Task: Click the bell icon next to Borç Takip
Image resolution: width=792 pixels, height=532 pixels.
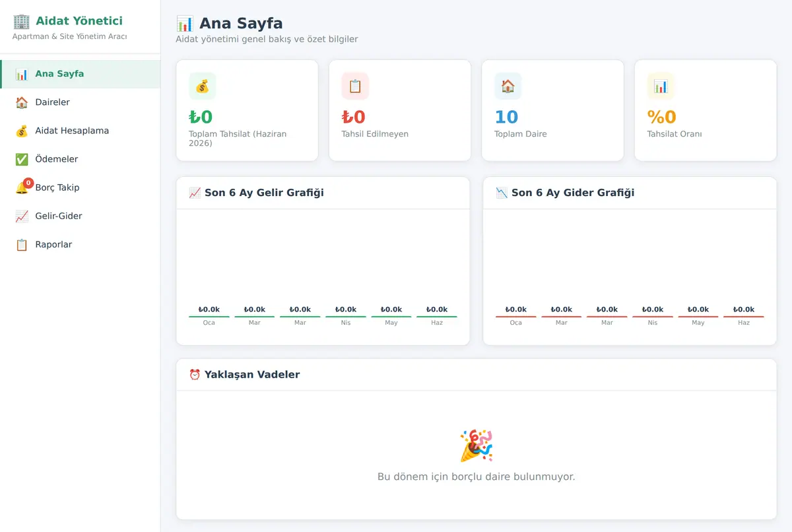Action: (21, 188)
